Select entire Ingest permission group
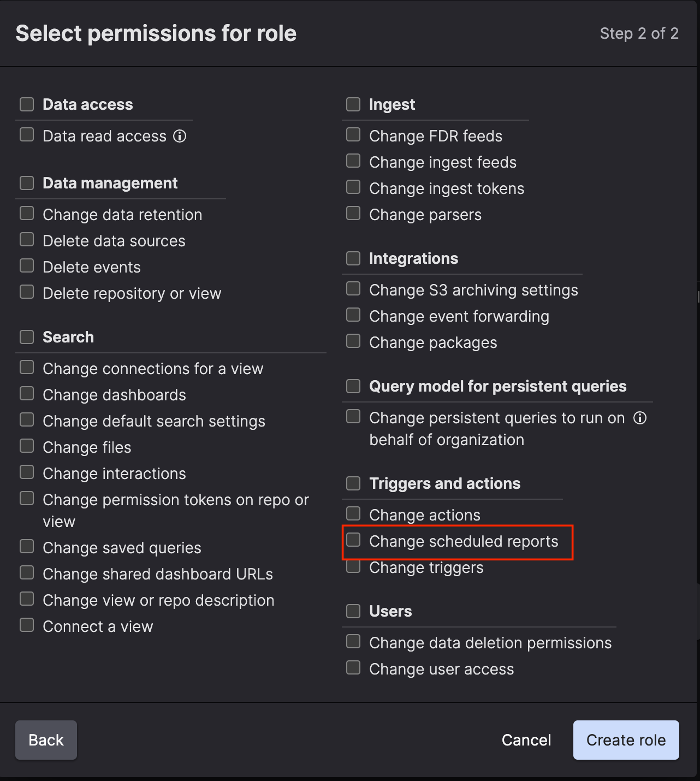Image resolution: width=700 pixels, height=781 pixels. 354,104
